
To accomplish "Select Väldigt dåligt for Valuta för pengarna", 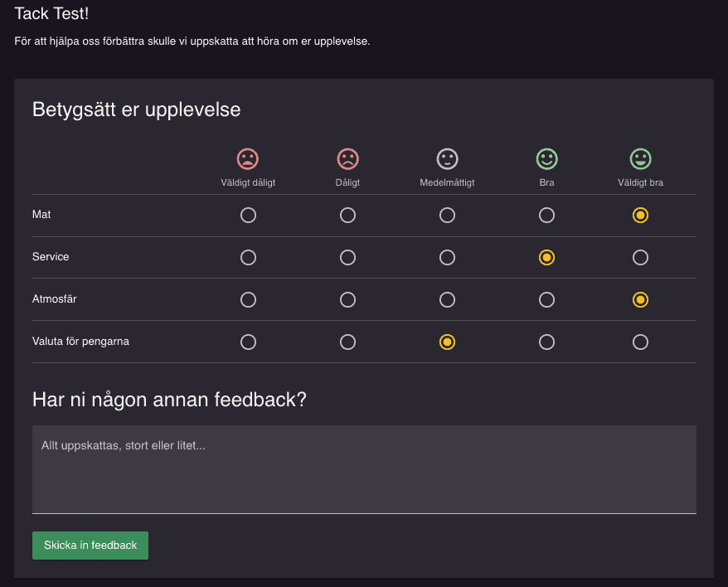I will (x=248, y=342).
